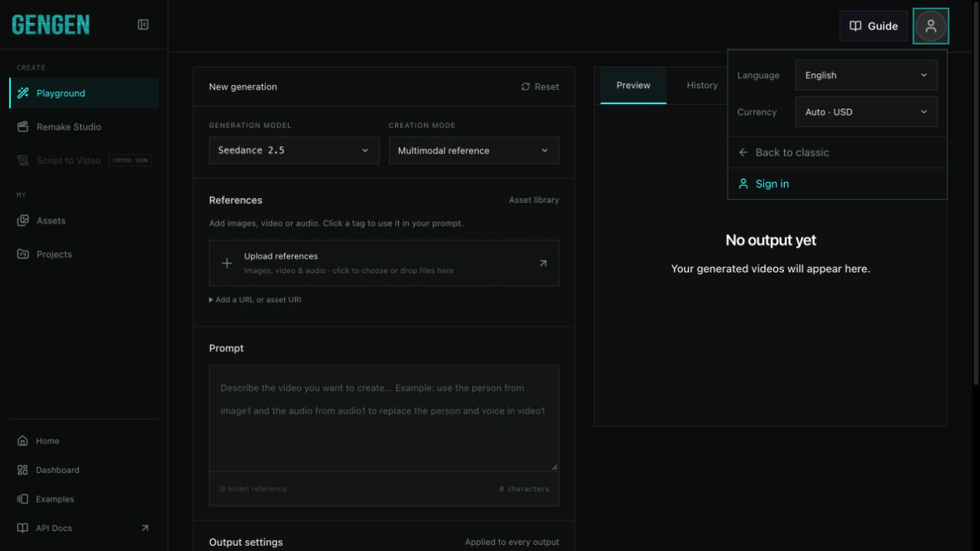Click the user account avatar icon
The height and width of the screenshot is (551, 980).
tap(931, 26)
